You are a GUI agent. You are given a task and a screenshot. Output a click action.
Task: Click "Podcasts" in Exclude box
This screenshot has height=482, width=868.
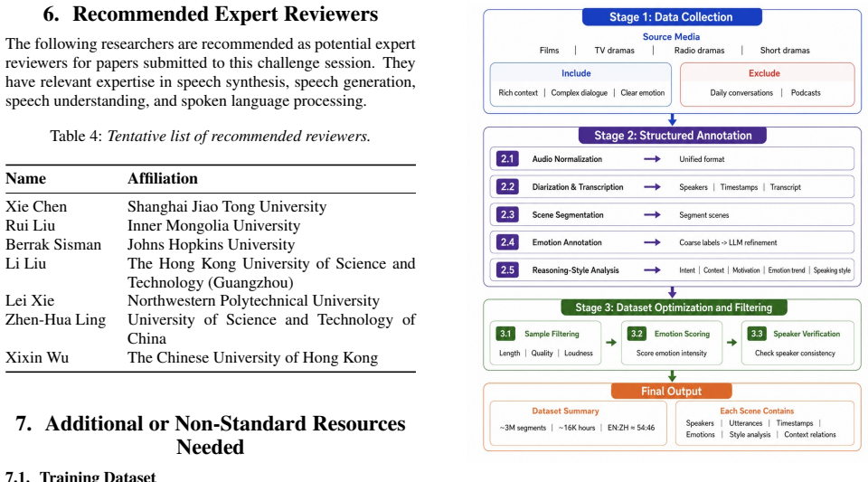pyautogui.click(x=806, y=93)
